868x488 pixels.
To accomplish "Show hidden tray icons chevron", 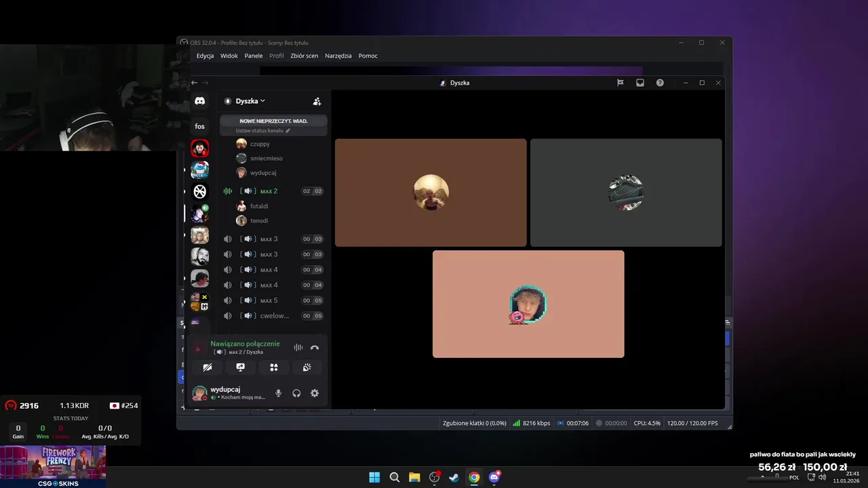I will click(763, 476).
